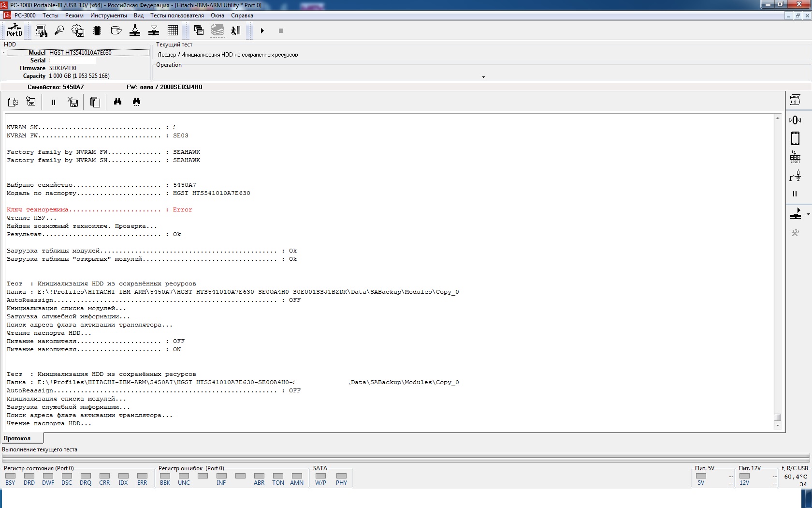Viewport: 812px width, 508px height.
Task: Click the log scrollbar up arrow
Action: click(778, 118)
